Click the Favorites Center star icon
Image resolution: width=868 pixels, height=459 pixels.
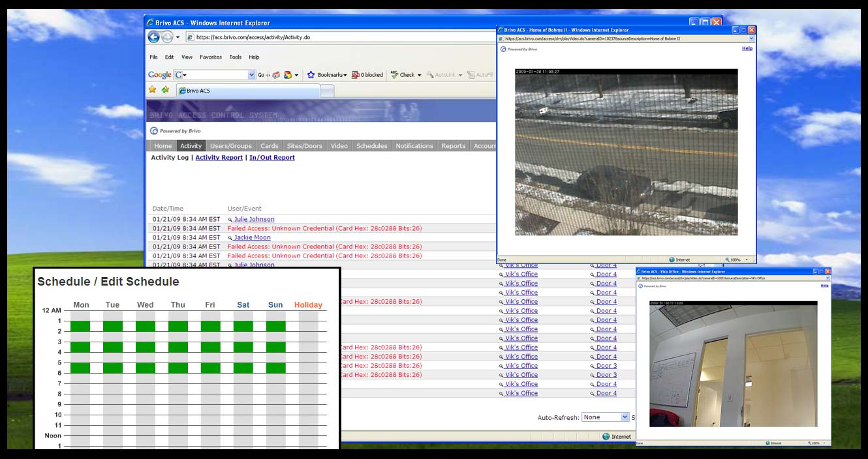coord(153,90)
